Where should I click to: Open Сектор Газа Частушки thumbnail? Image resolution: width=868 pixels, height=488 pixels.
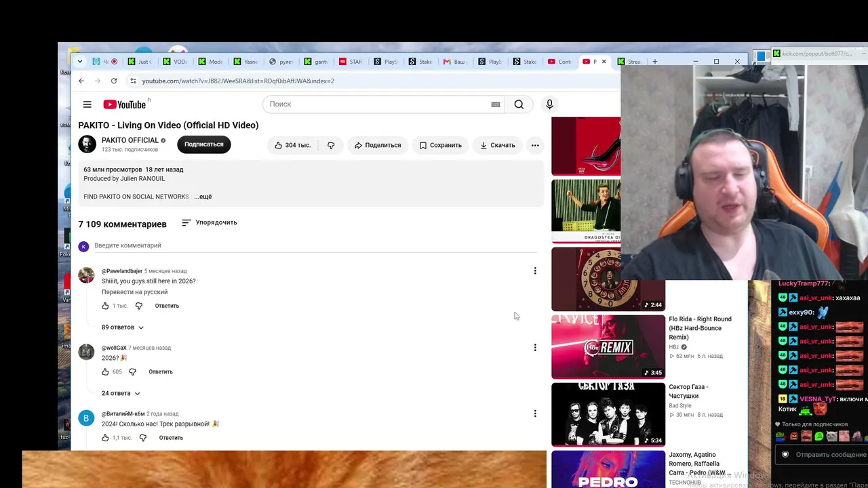tap(608, 414)
